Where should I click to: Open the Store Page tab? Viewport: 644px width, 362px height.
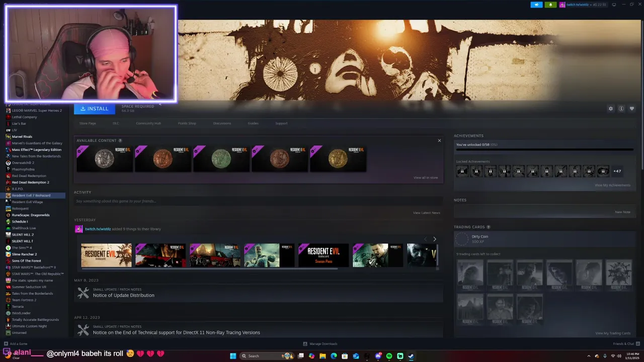click(88, 123)
